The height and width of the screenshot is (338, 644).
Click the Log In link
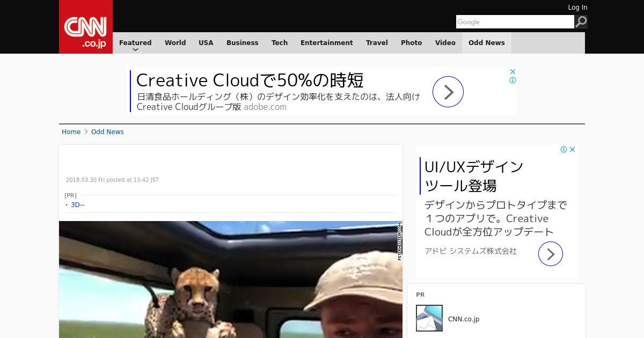577,8
